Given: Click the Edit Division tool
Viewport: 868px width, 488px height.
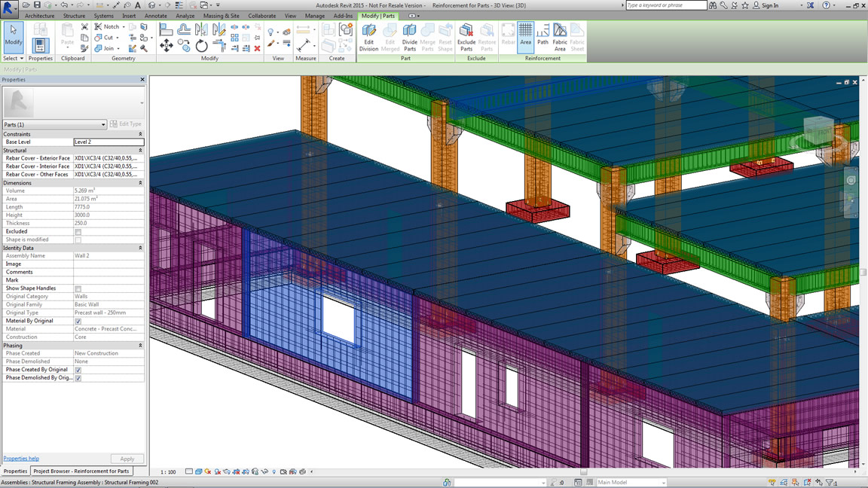Looking at the screenshot, I should tap(368, 38).
